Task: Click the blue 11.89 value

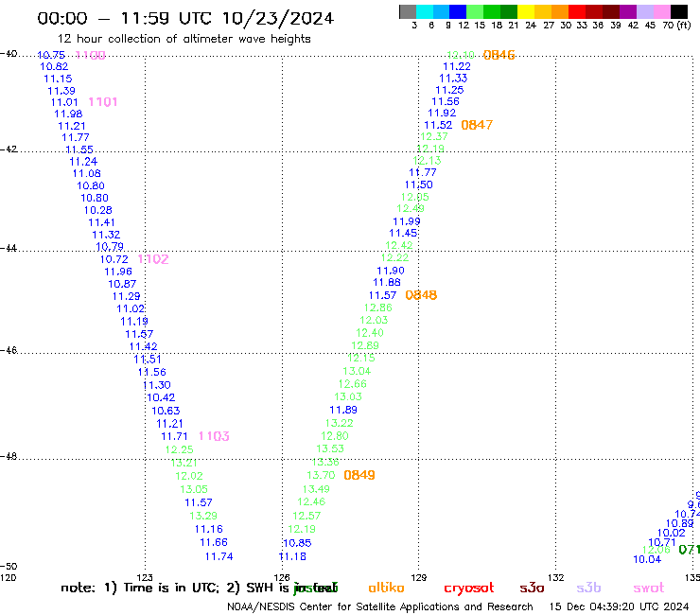Action: point(343,410)
